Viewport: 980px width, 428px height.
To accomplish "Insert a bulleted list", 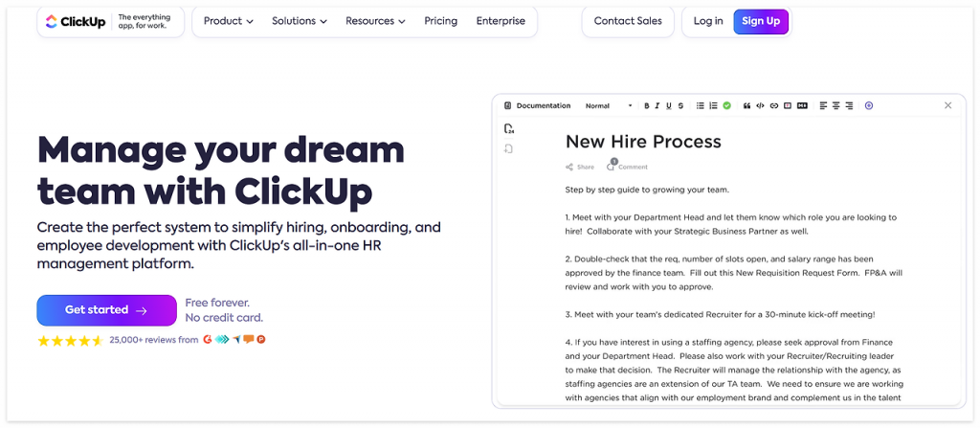I will pos(700,105).
